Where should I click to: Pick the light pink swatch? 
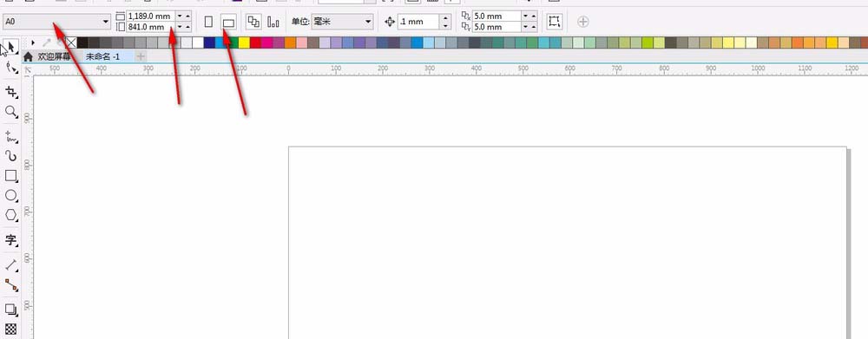pos(302,42)
